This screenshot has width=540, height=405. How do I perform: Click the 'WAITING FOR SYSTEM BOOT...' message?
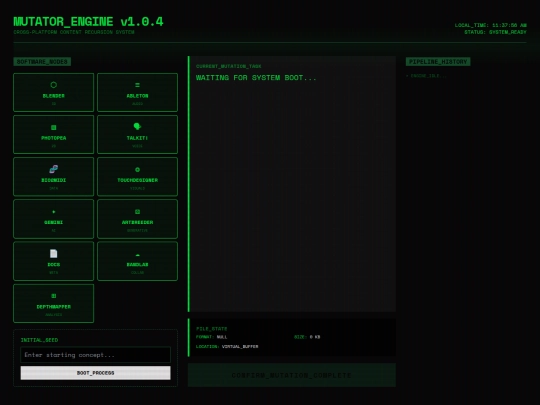pos(256,78)
